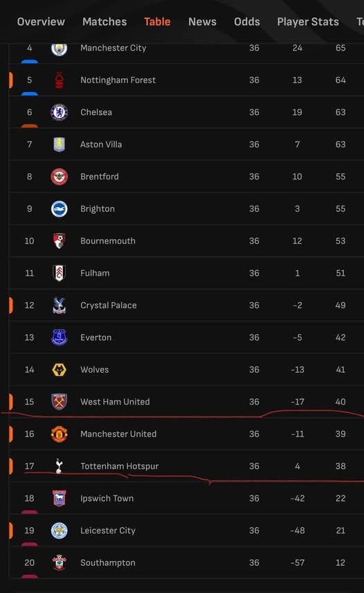Switch to the Overview tab

pos(41,21)
